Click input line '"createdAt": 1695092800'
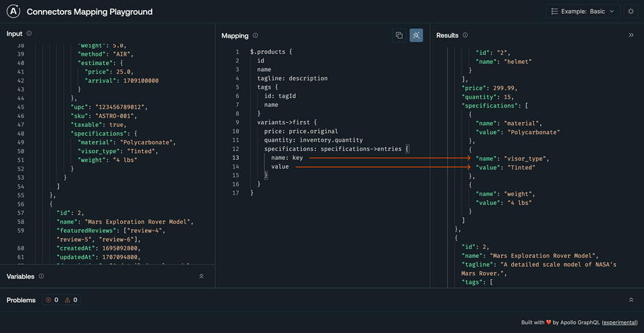644x333 pixels. click(98, 248)
